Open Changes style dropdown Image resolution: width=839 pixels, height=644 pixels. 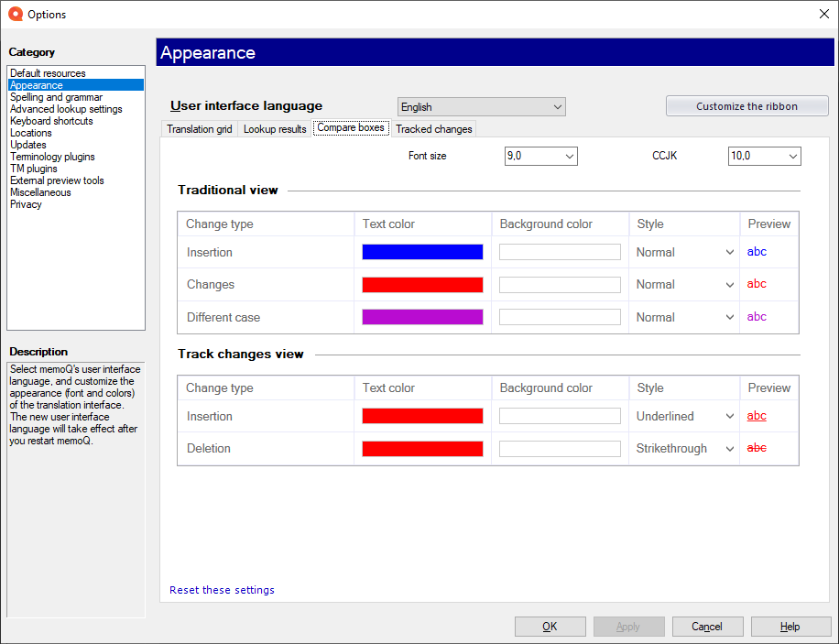pyautogui.click(x=684, y=285)
